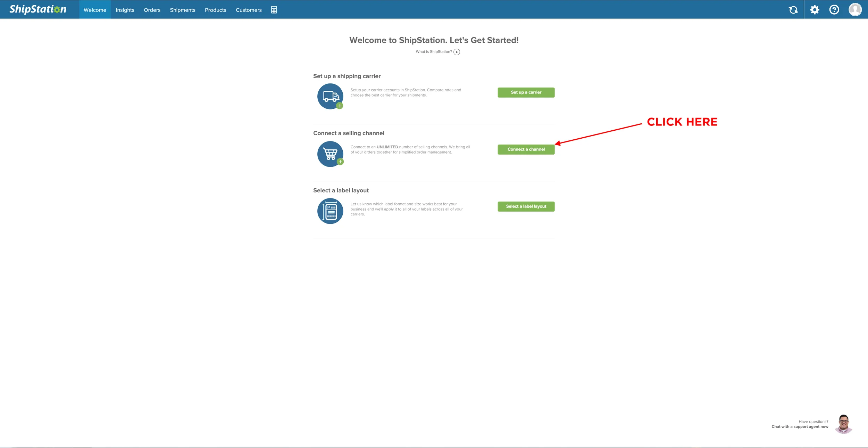Click Chat with a support agent now
The image size is (868, 448).
tap(800, 426)
